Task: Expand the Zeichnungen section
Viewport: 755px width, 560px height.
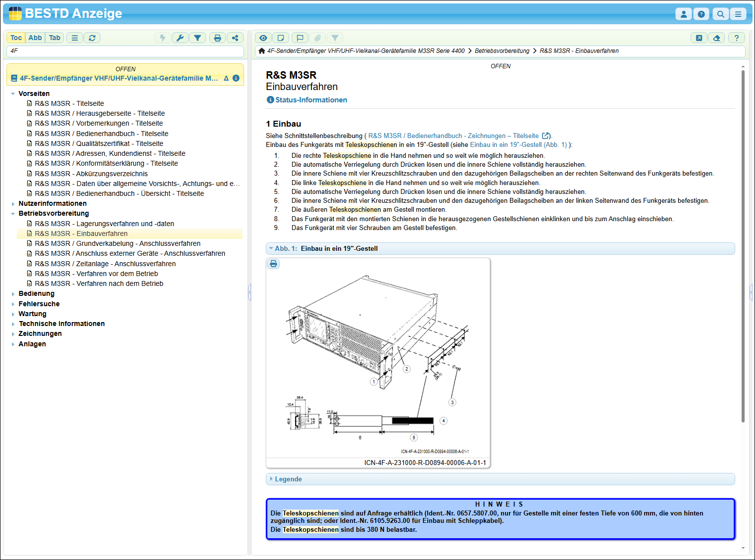Action: coord(13,334)
